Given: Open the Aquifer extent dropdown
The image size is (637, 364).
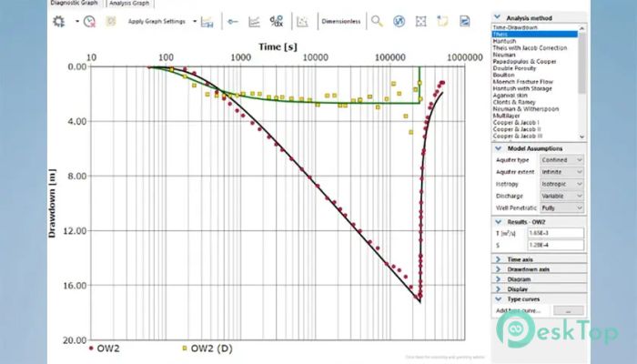Looking at the screenshot, I should (x=561, y=172).
